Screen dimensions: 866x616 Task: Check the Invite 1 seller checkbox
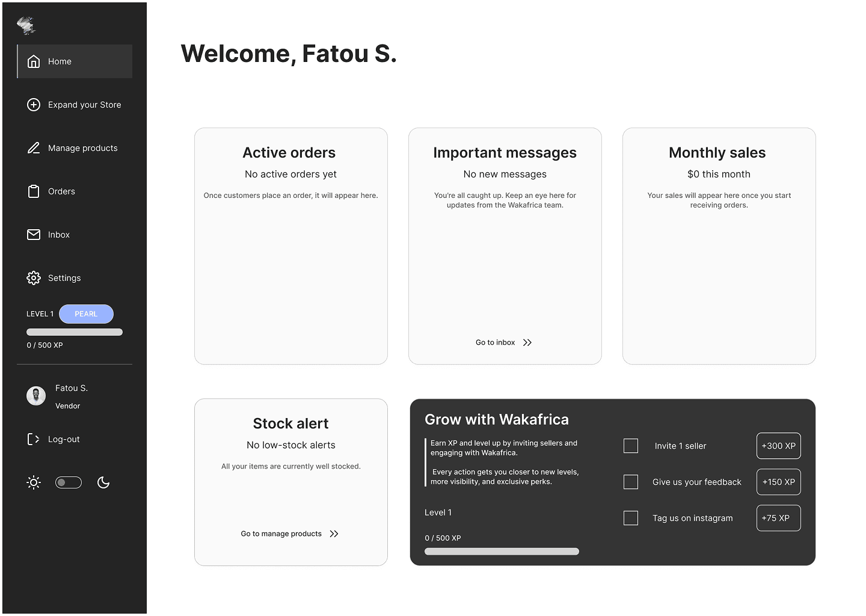(631, 446)
